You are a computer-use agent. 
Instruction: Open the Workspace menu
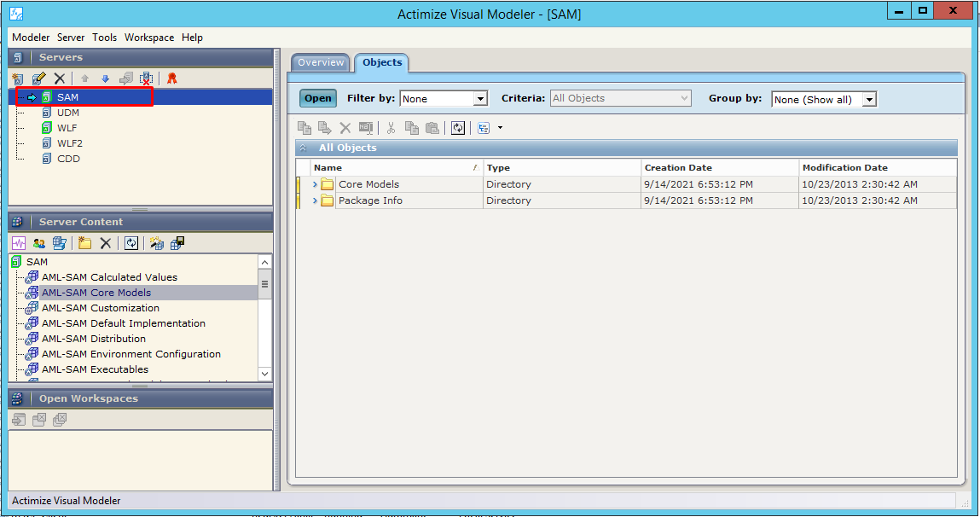[x=149, y=38]
